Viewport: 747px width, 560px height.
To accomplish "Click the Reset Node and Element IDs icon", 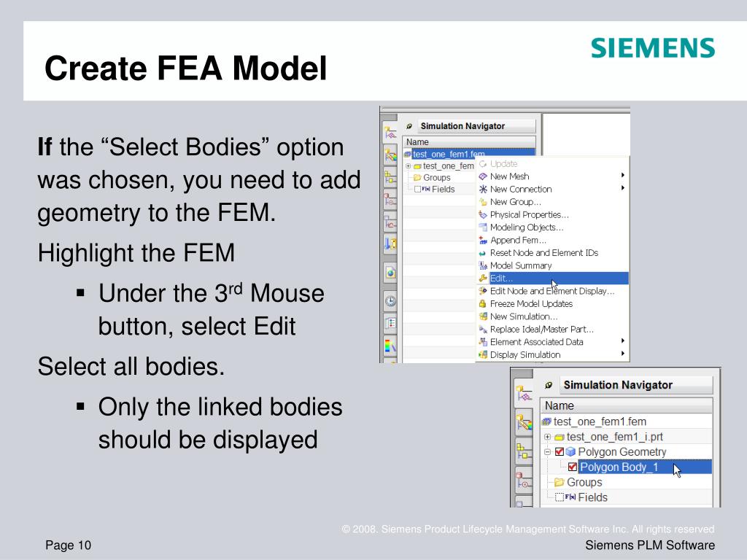I will [x=483, y=253].
